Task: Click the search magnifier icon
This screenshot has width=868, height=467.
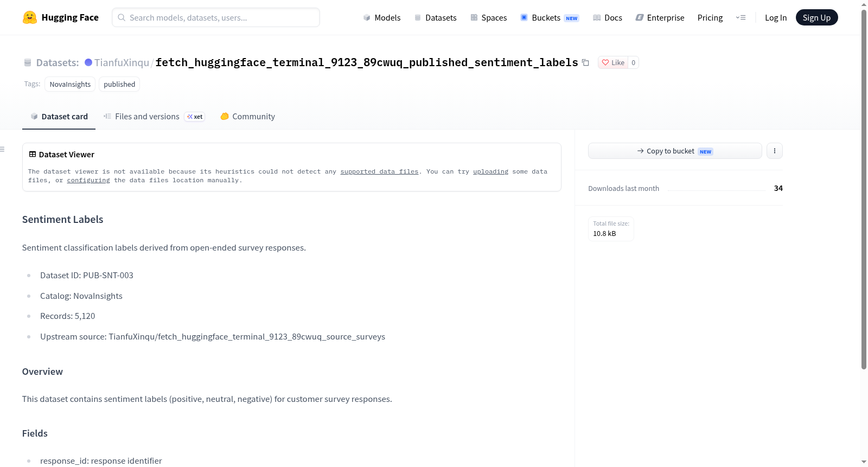Action: pos(122,17)
